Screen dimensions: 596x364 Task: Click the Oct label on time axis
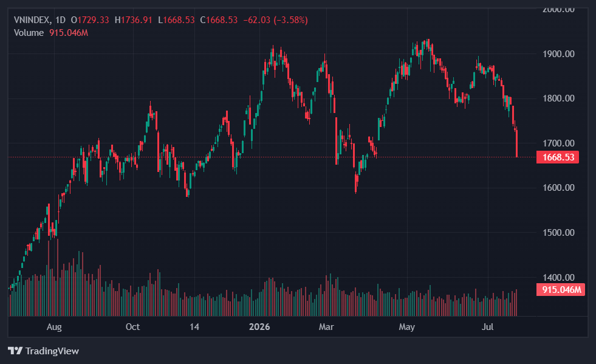click(132, 327)
